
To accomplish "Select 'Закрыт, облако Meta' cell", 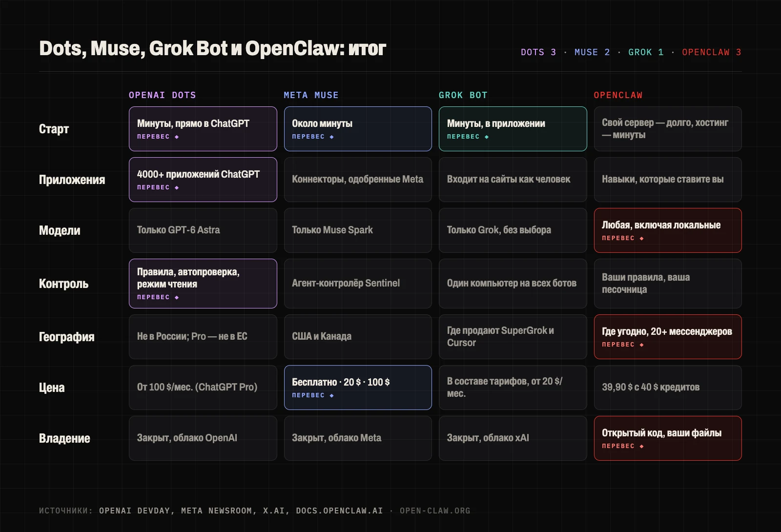I will point(358,438).
